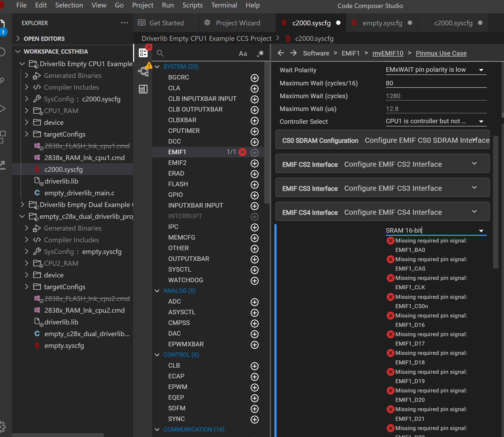Open the Explorer more actions menu
The width and height of the screenshot is (504, 437).
[x=124, y=23]
